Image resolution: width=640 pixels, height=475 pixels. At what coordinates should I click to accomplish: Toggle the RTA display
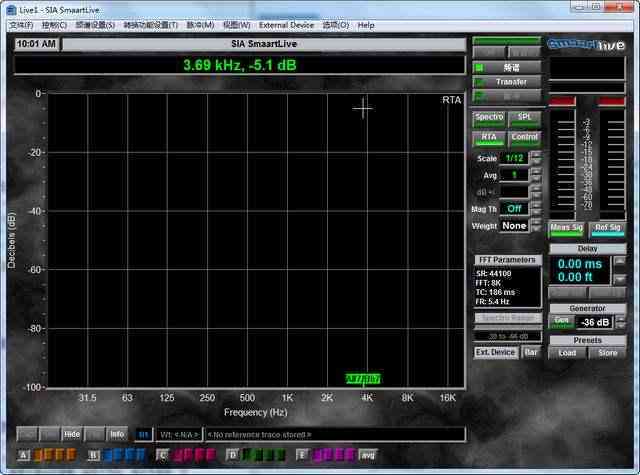(x=489, y=138)
